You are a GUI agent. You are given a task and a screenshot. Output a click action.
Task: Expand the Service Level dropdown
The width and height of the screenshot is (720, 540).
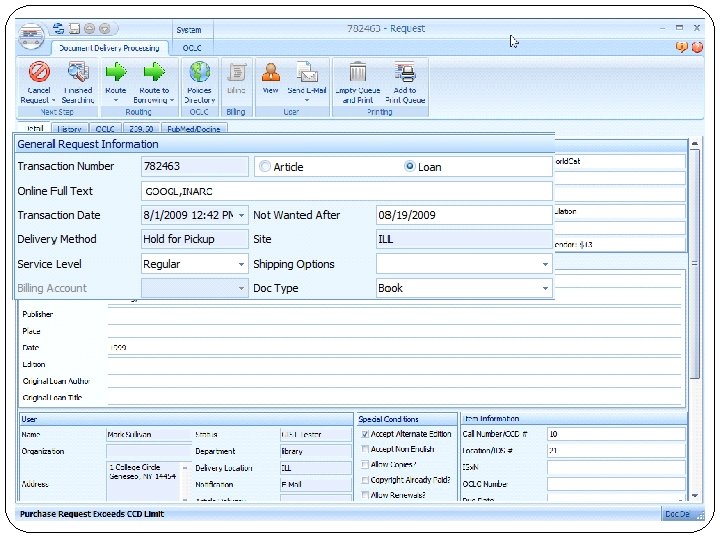click(x=241, y=264)
